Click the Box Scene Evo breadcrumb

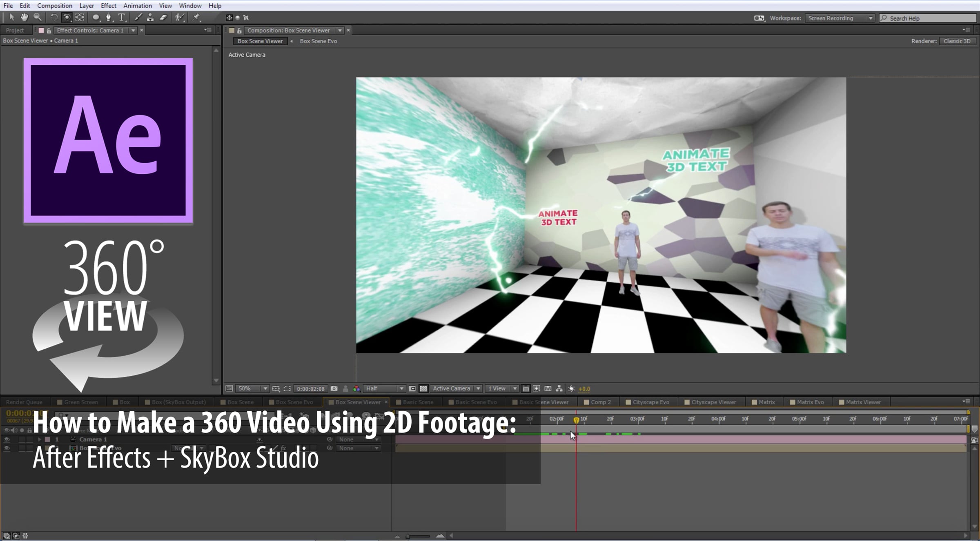point(318,41)
